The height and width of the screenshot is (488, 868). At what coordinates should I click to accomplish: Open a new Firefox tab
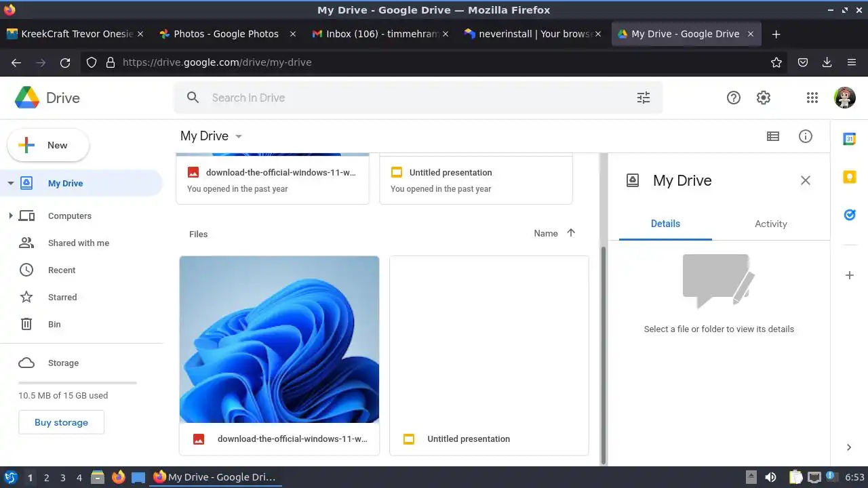[x=776, y=34]
